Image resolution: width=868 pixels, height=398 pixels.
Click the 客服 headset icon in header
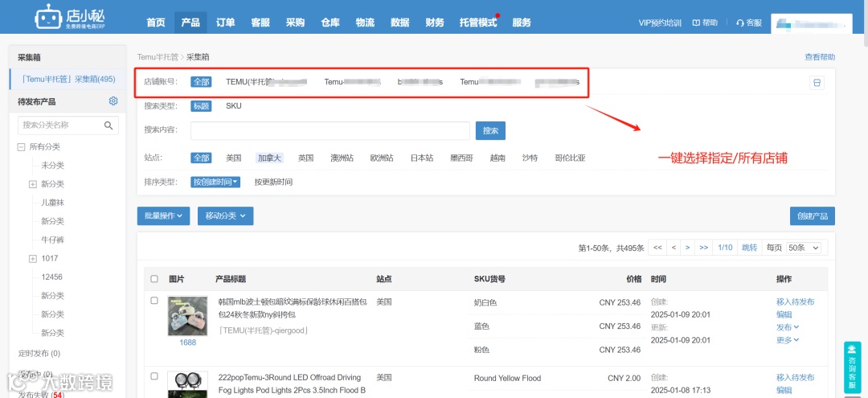[739, 23]
